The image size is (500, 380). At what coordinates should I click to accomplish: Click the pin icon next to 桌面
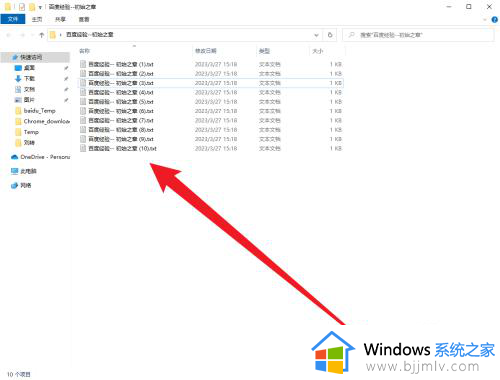[x=66, y=68]
